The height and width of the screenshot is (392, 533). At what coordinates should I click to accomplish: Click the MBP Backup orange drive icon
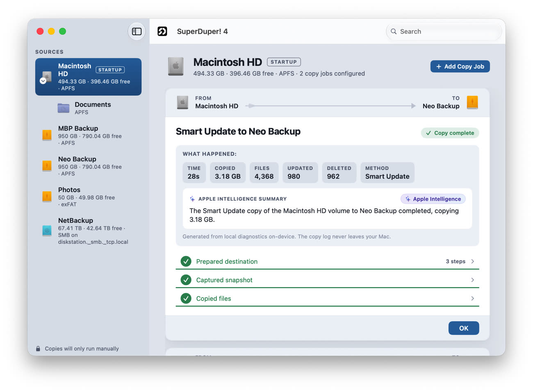pos(47,135)
